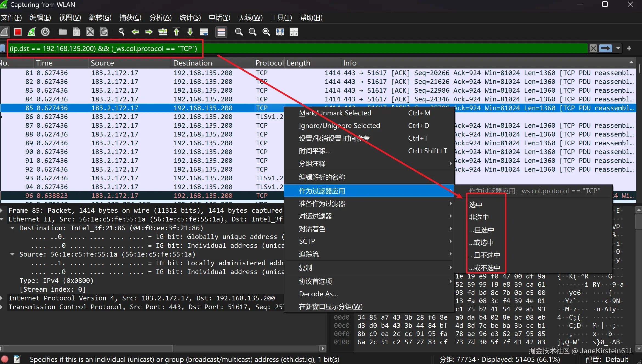The image size is (642, 364).
Task: Stop capturing packets with red square button
Action: tap(18, 32)
